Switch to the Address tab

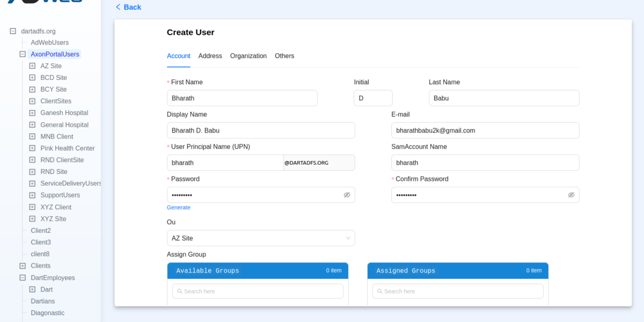click(210, 56)
